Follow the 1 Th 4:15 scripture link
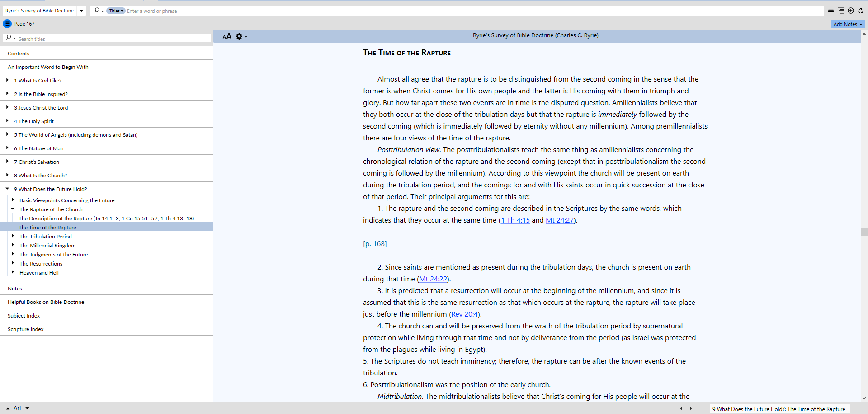Viewport: 868px width, 414px height. click(515, 220)
